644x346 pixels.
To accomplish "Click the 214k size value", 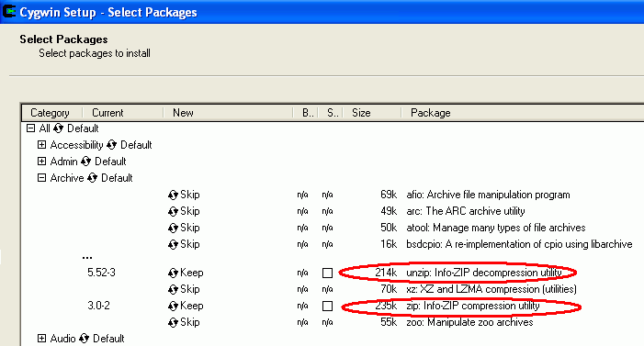I will pos(386,273).
